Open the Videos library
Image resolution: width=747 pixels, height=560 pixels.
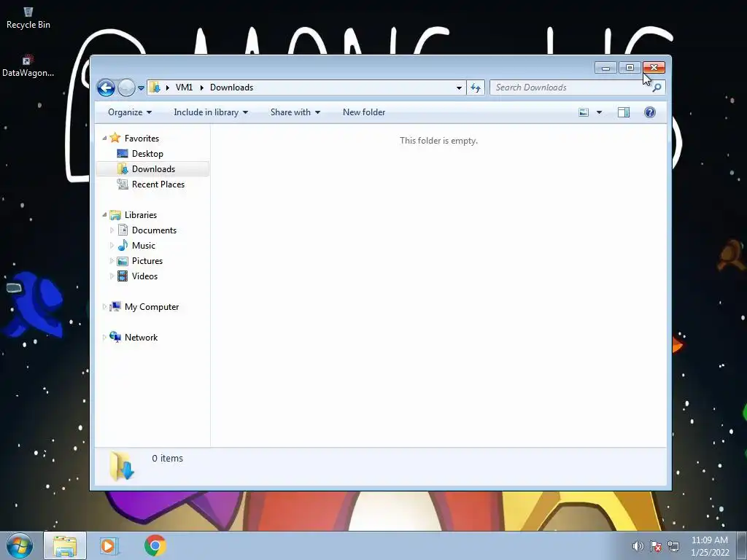[144, 276]
